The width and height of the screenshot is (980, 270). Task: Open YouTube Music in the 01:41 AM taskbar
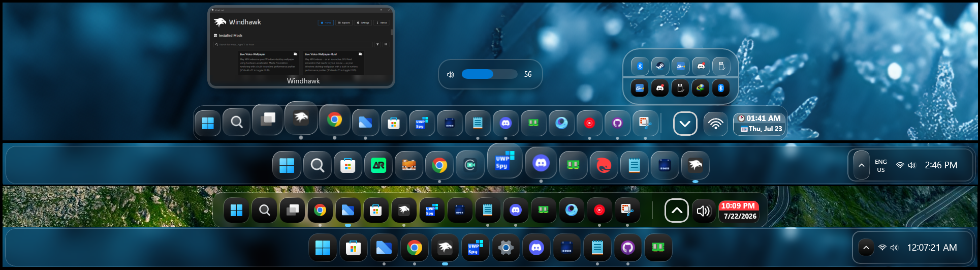589,123
